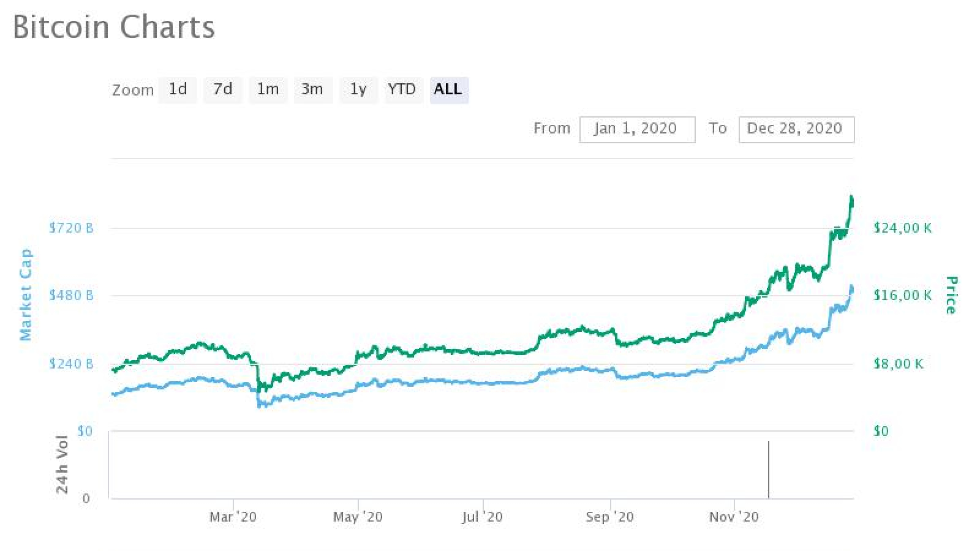Set zoom range to 7d
This screenshot has height=551, width=980.
tap(223, 90)
